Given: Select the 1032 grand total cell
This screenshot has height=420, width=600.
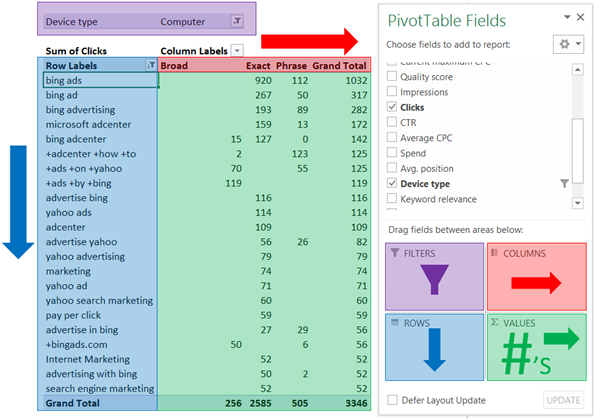Looking at the screenshot, I should click(356, 80).
